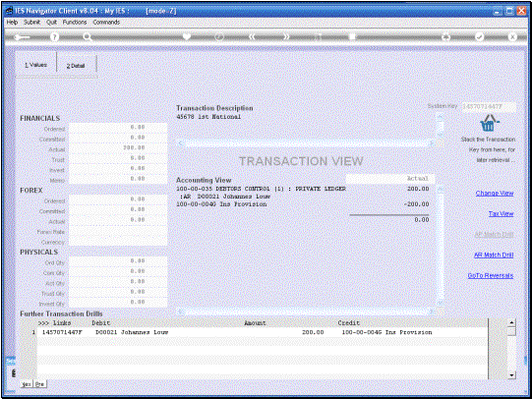
Task: Click the round X icon in toolbar
Action: click(x=512, y=36)
